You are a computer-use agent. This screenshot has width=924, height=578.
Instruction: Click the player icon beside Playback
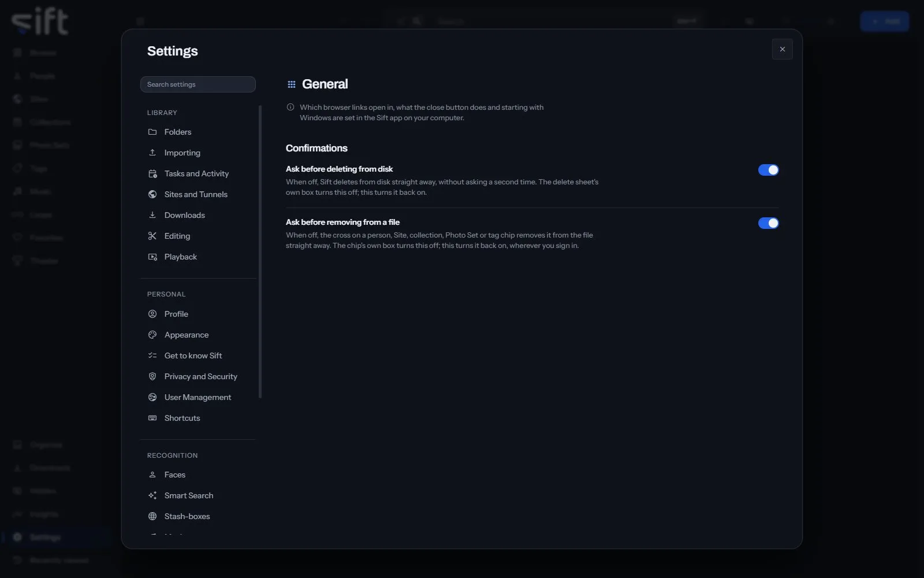tap(152, 257)
